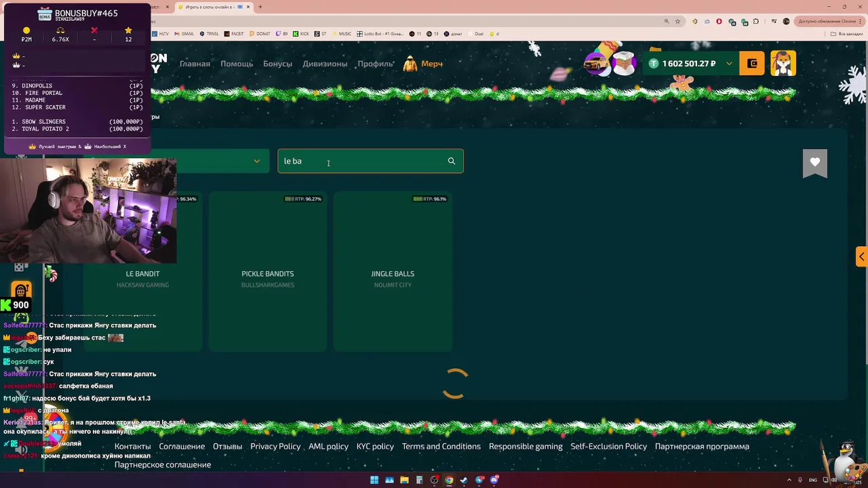
Task: Open Calculator from taskbar
Action: [x=419, y=480]
